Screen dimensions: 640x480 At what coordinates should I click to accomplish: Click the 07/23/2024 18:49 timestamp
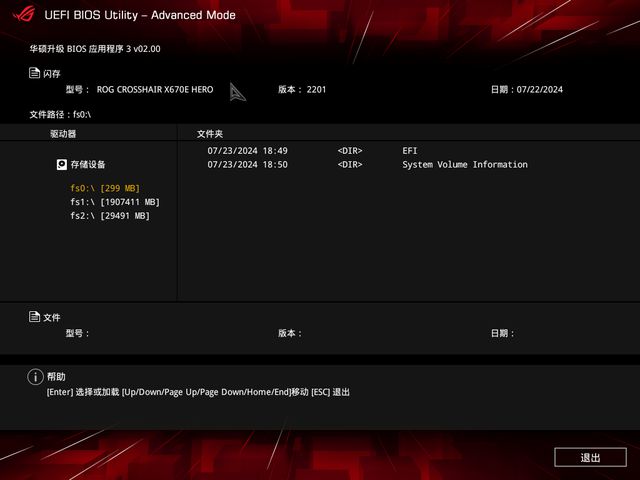coord(247,151)
